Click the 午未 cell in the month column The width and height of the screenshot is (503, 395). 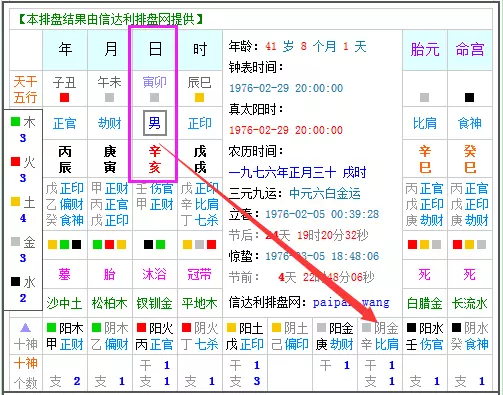[x=110, y=82]
